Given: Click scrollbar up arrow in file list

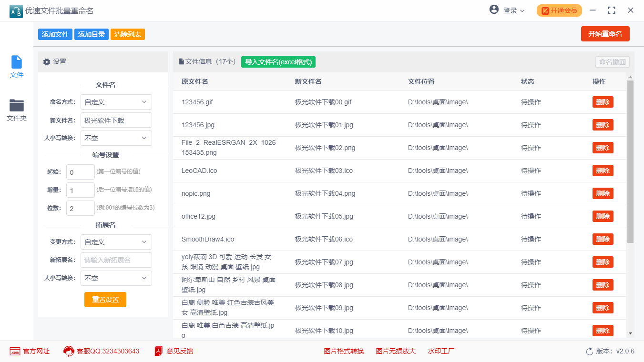Looking at the screenshot, I should [630, 77].
